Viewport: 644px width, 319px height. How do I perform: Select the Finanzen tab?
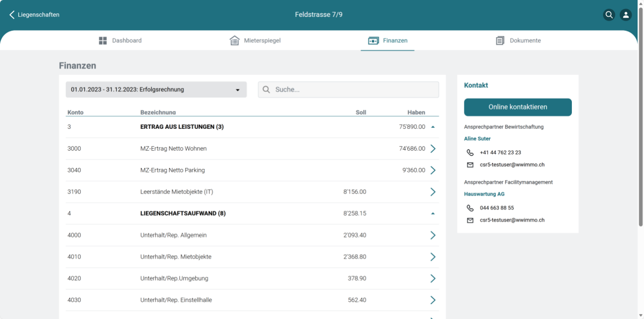(388, 40)
